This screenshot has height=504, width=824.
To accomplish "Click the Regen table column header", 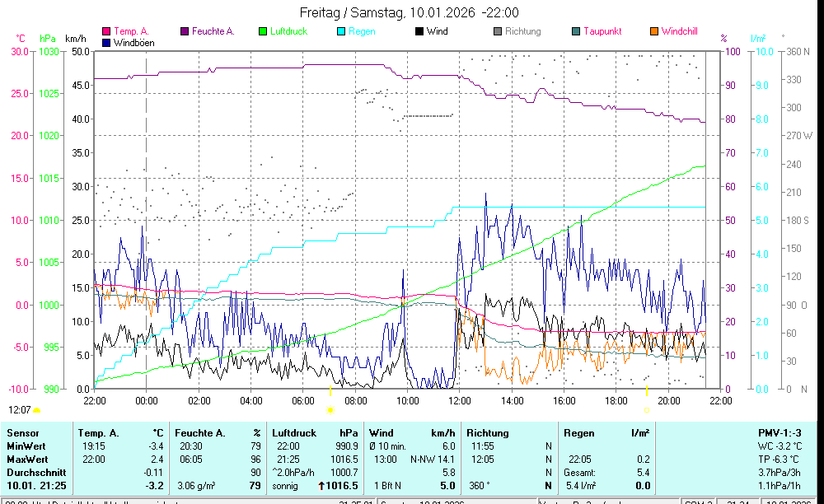I will pyautogui.click(x=578, y=432).
